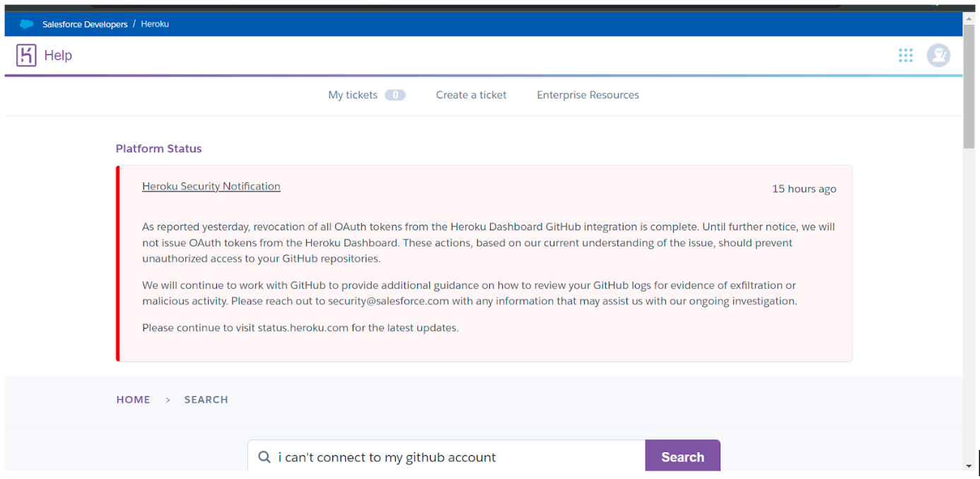The width and height of the screenshot is (980, 479).
Task: Click the Help heading link
Action: (x=58, y=54)
